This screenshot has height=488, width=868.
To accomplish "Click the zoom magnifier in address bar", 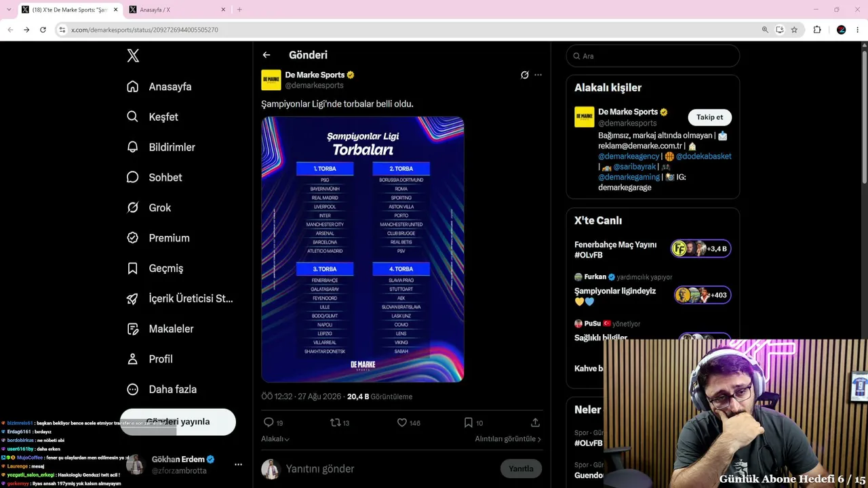I will (765, 30).
